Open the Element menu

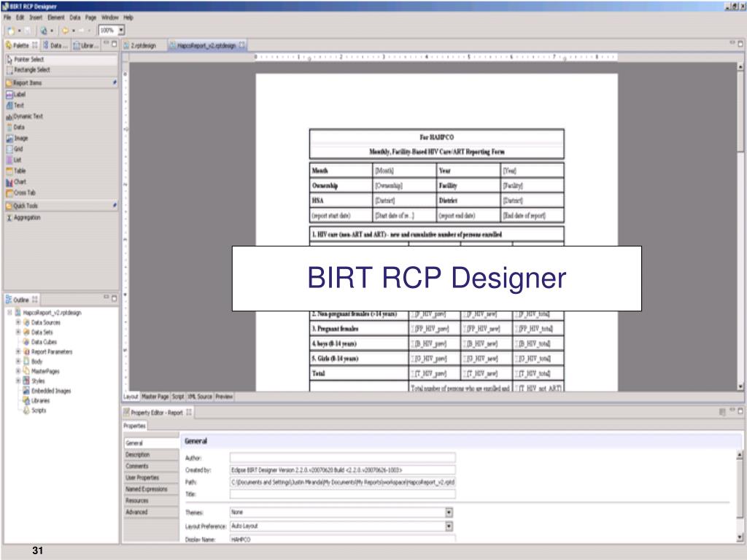[55, 17]
